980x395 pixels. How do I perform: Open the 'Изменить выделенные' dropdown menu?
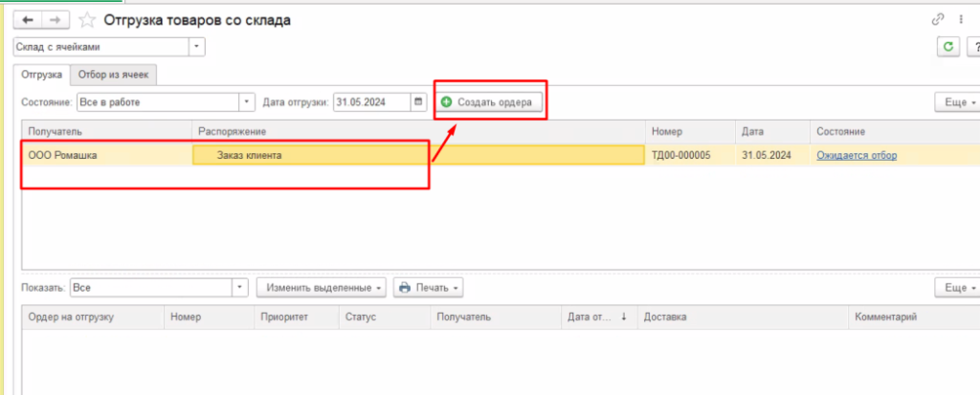coord(322,287)
